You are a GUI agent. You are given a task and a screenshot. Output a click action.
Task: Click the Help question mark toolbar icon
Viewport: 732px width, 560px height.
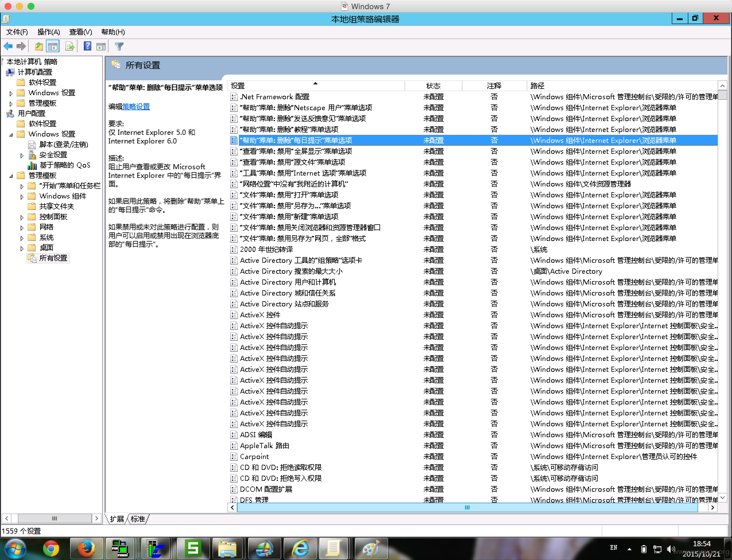coord(87,46)
